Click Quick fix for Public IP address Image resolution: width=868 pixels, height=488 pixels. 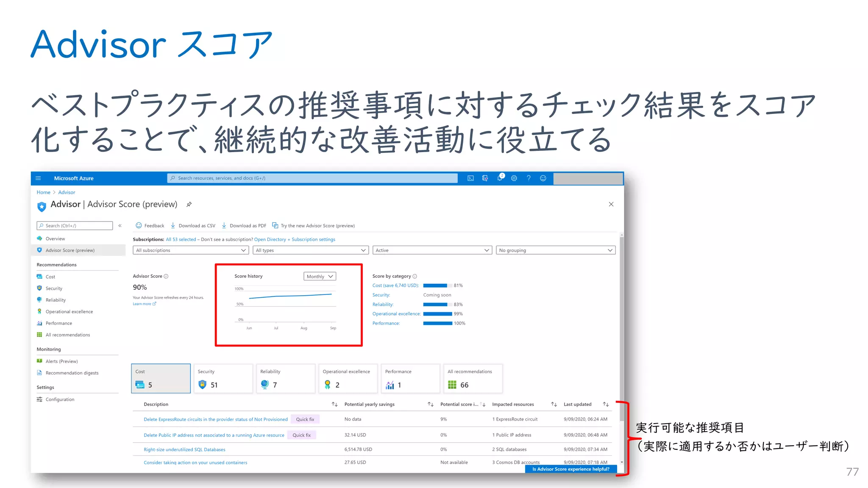(301, 435)
